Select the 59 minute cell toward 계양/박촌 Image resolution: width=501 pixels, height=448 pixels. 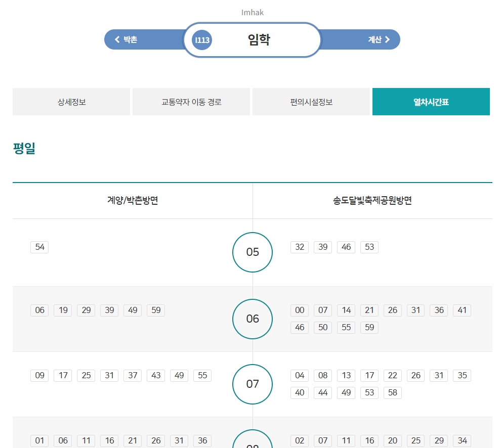click(155, 310)
